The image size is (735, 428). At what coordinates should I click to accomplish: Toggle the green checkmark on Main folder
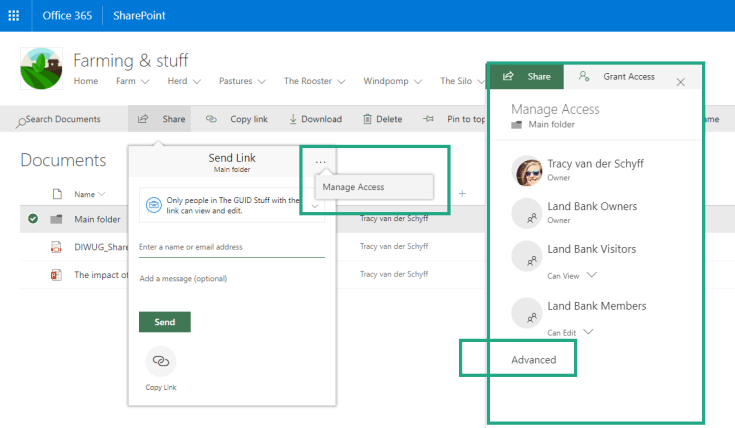[x=33, y=219]
